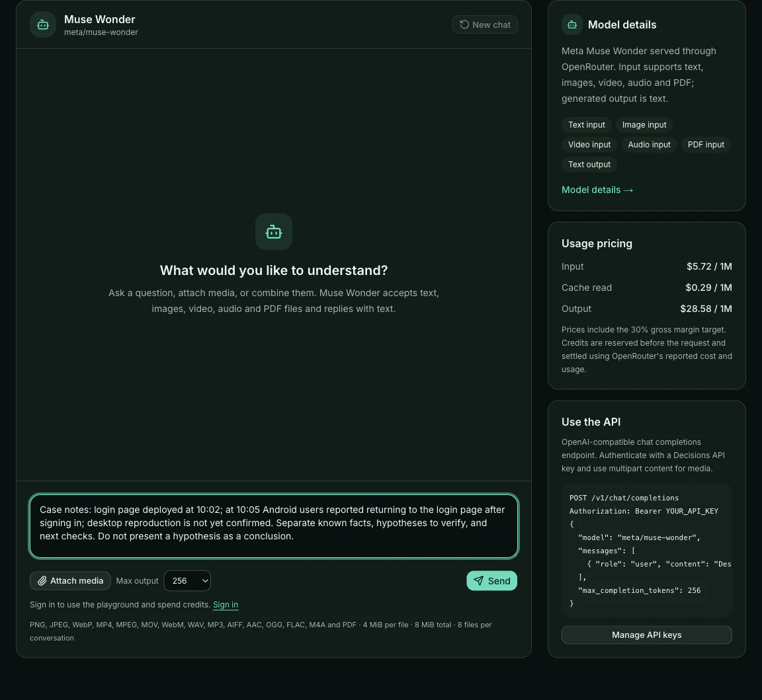This screenshot has height=700, width=762.
Task: Click the Use the API heading
Action: pyautogui.click(x=591, y=422)
